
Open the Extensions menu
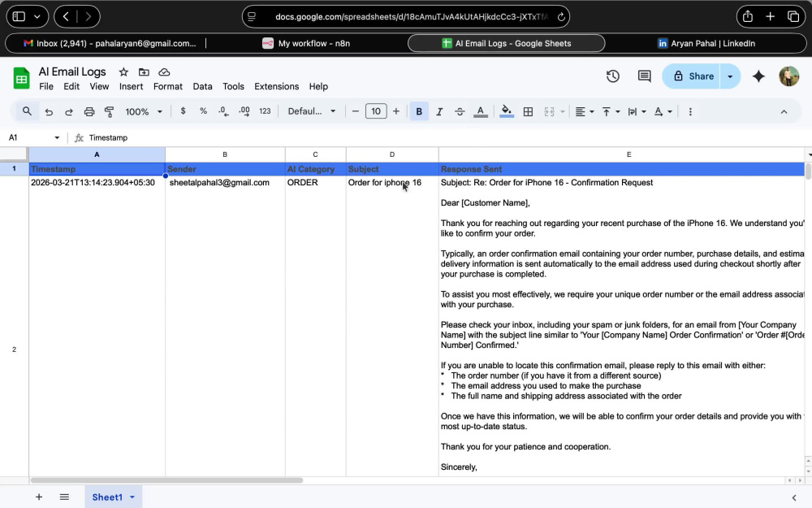click(x=277, y=87)
